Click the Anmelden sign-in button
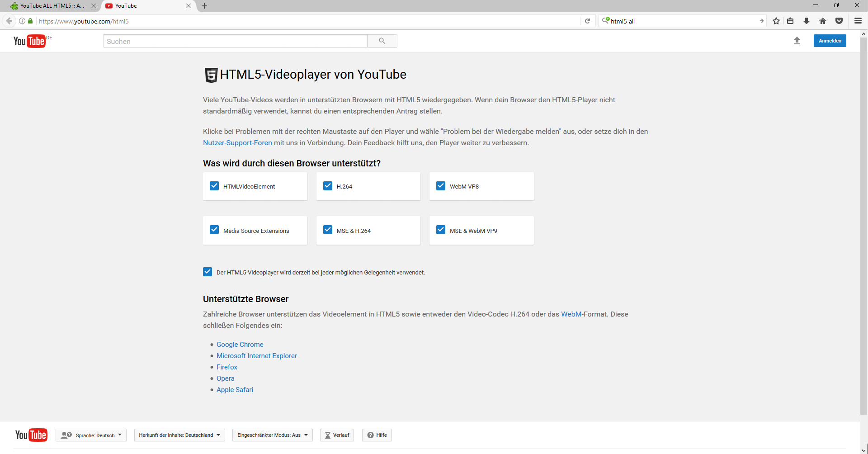 [830, 41]
